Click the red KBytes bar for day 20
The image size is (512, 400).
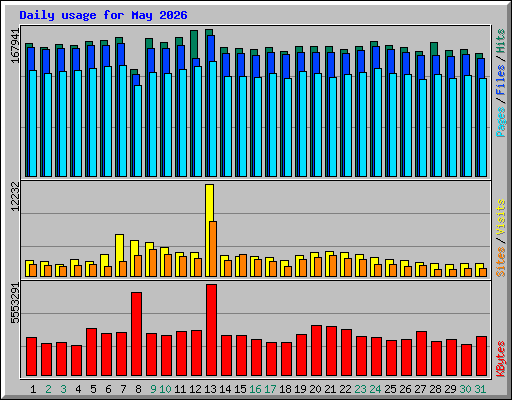point(316,351)
